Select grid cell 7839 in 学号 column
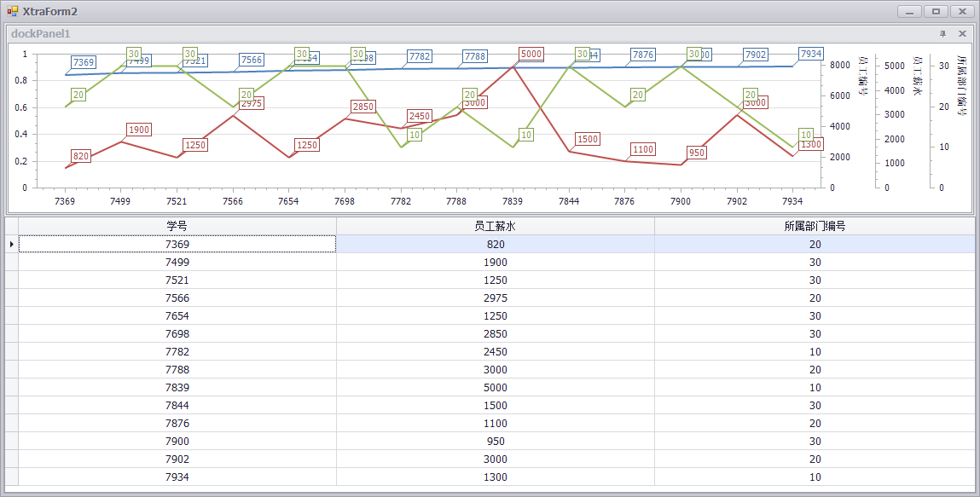The image size is (980, 497). tap(177, 387)
